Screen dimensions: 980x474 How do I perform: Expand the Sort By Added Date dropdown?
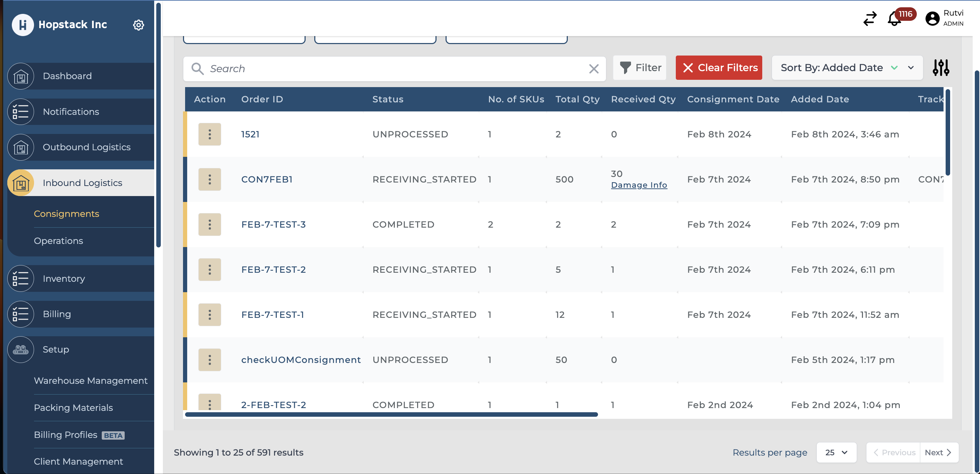911,68
